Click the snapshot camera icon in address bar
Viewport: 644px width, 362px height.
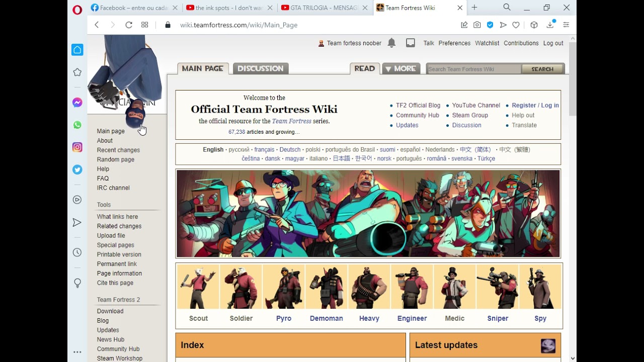pos(477,25)
